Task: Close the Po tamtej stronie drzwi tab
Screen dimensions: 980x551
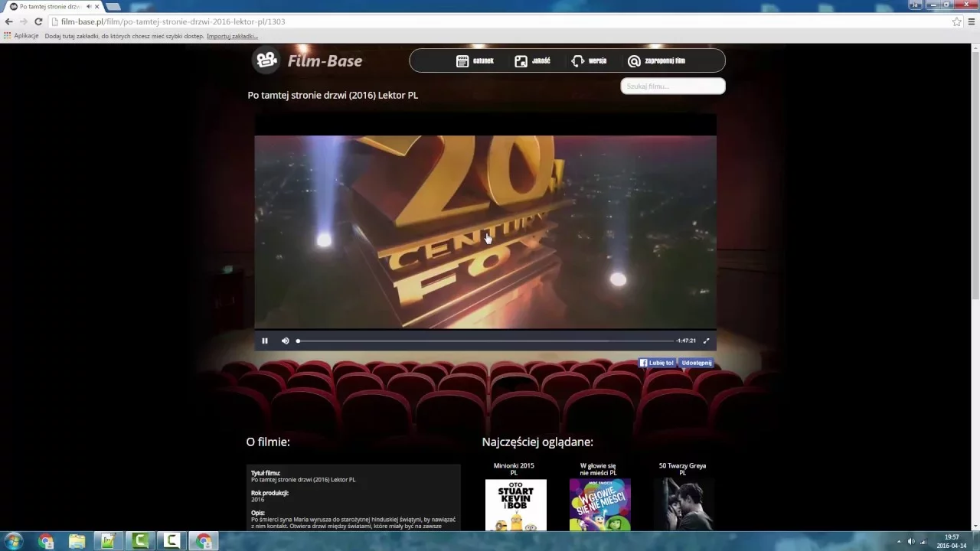Action: 97,6
